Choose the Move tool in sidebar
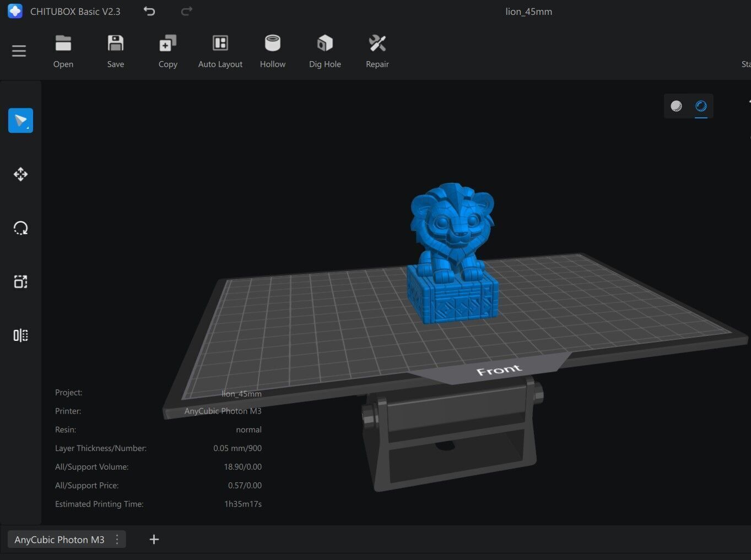 20,174
